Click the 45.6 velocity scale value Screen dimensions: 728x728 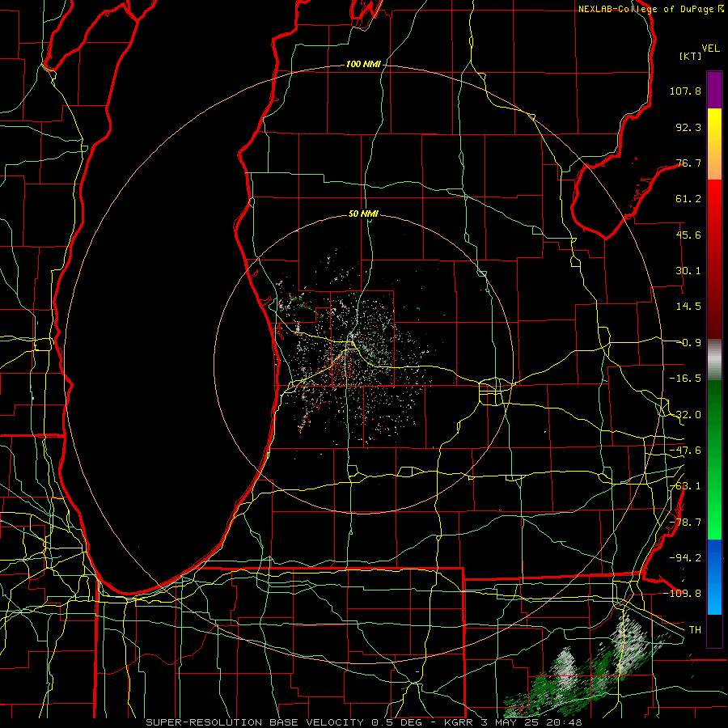688,235
